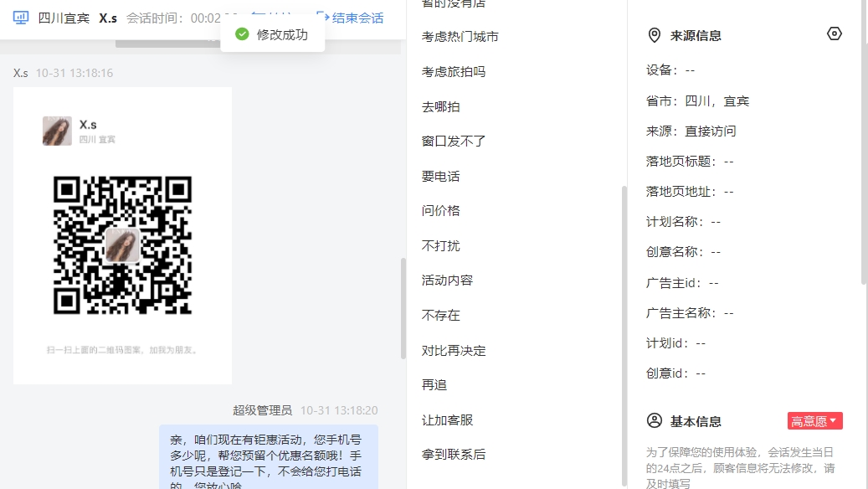The image size is (868, 489).
Task: Click the admin message bubble about 钜惠活动
Action: click(x=269, y=457)
